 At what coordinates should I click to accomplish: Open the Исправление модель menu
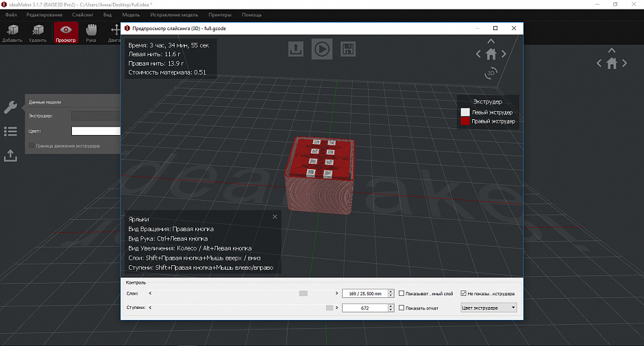[174, 15]
